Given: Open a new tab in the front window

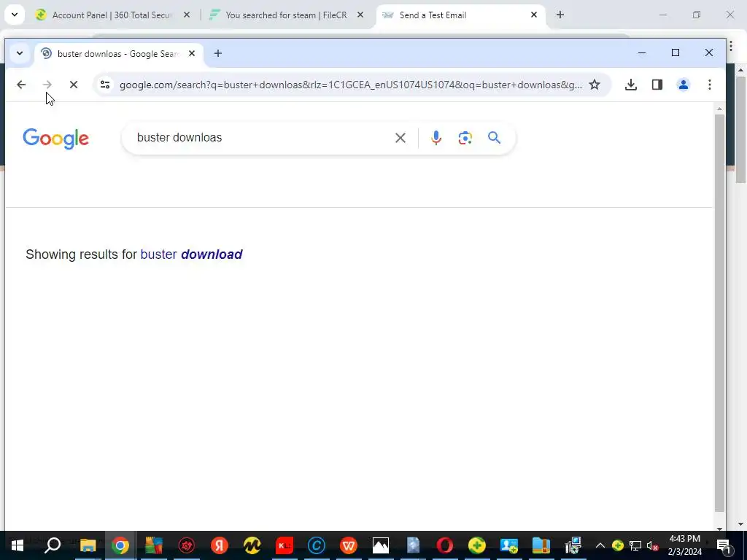Looking at the screenshot, I should tap(217, 53).
